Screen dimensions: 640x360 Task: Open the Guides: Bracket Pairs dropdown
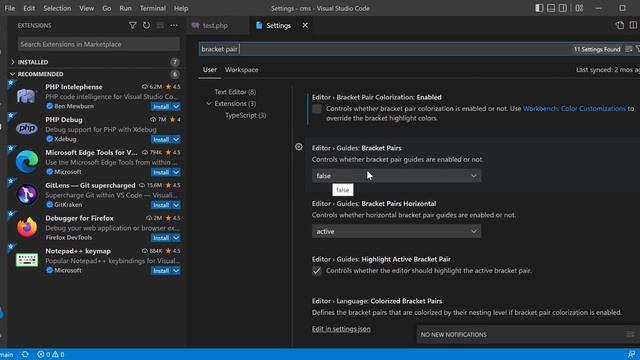click(x=396, y=176)
